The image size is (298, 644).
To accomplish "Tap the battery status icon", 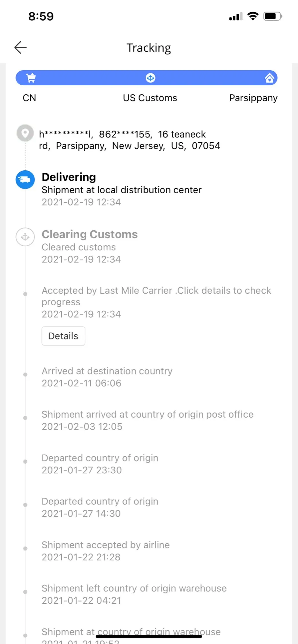I will (x=273, y=16).
